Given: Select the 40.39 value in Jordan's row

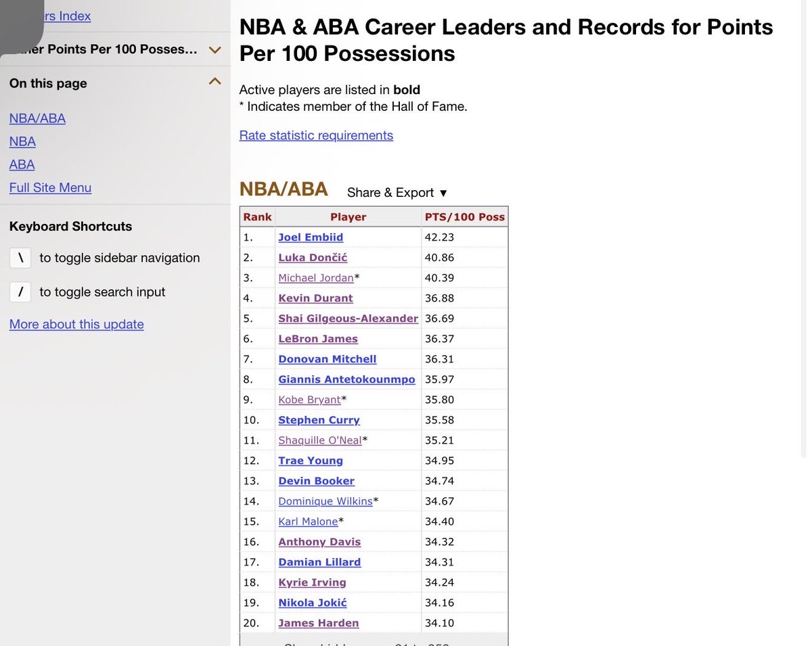Looking at the screenshot, I should click(439, 278).
